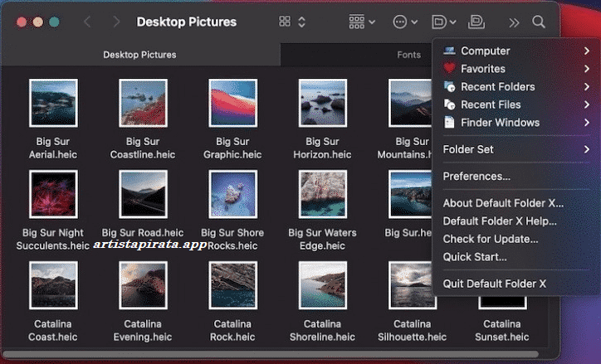The image size is (601, 364).
Task: Select Catalina Silhouette.heic thumbnail
Action: pos(413,285)
